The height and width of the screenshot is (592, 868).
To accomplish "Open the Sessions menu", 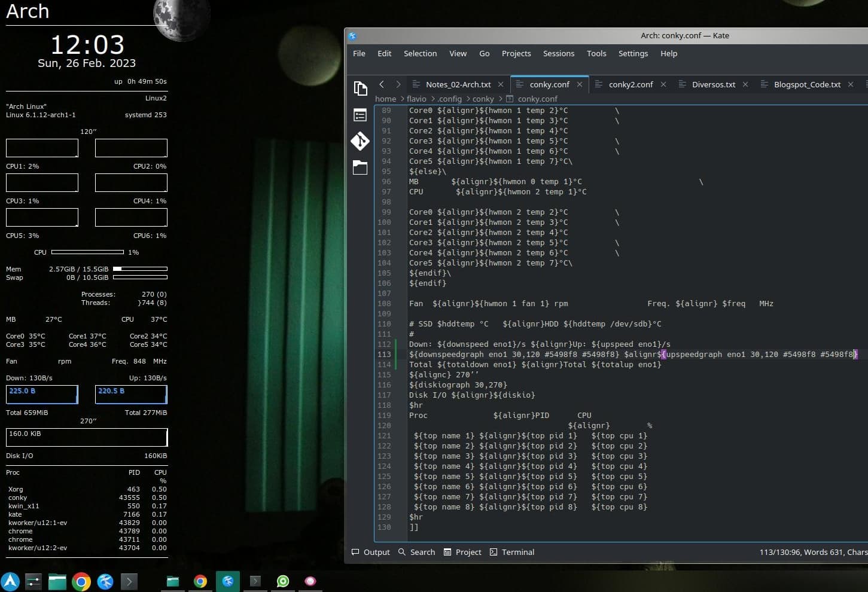I will [x=558, y=53].
